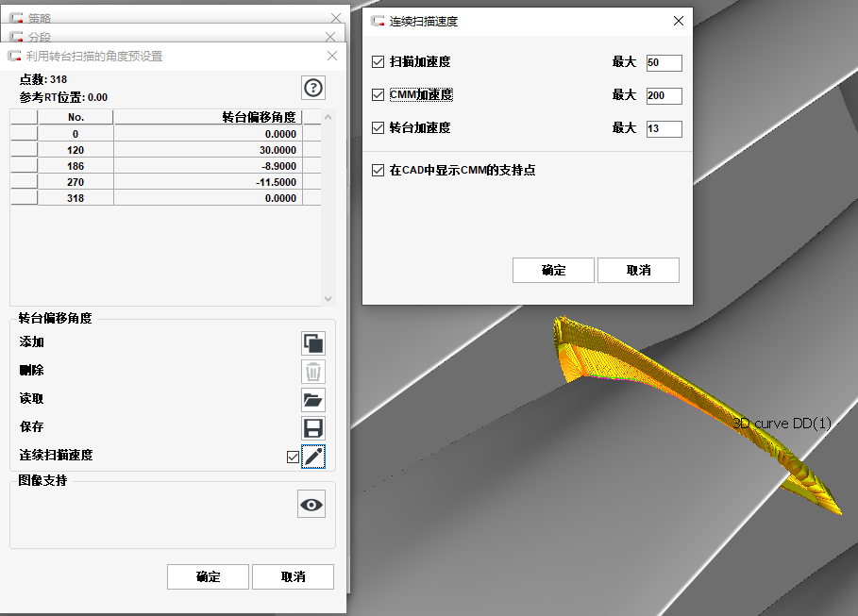Click the Delete (删除) trash icon

pyautogui.click(x=311, y=372)
